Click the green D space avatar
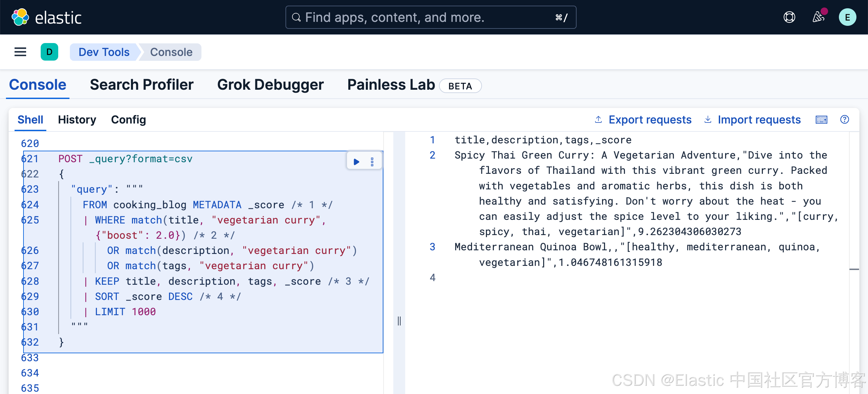Image resolution: width=868 pixels, height=394 pixels. (x=49, y=52)
